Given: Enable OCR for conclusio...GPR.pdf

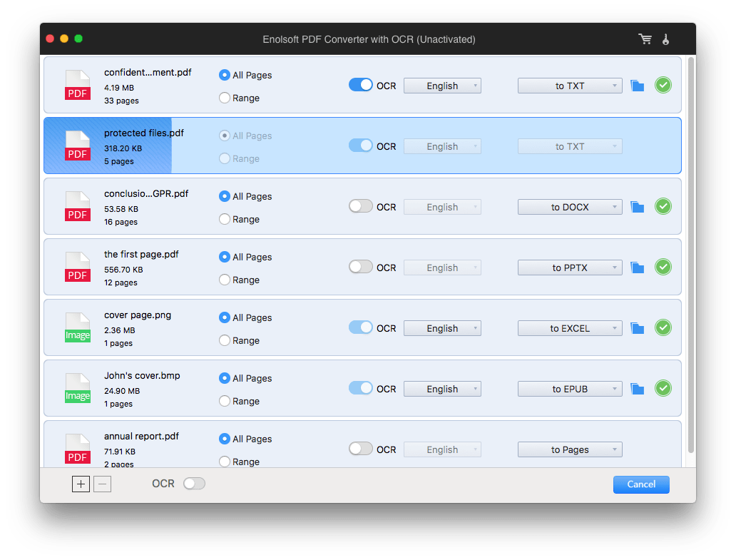Looking at the screenshot, I should point(360,206).
